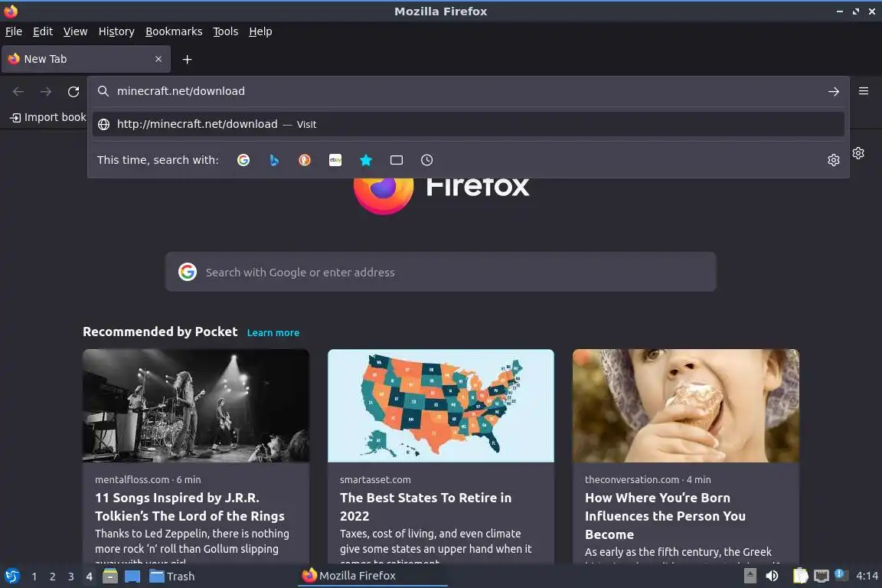This screenshot has height=588, width=882.
Task: Open file manager icon in taskbar
Action: point(110,577)
